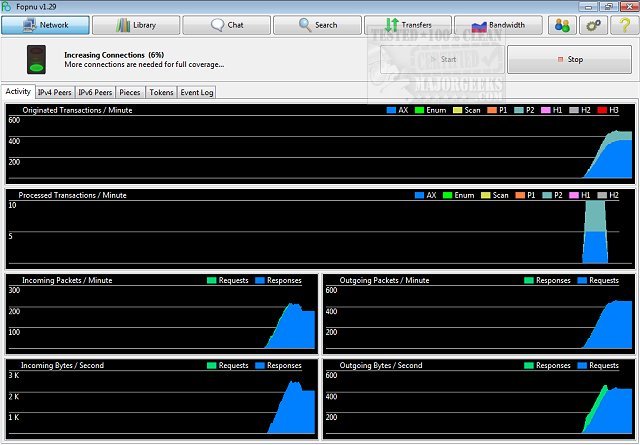
Task: Click Enum green swatch in Processed Transactions legend
Action: (447, 196)
